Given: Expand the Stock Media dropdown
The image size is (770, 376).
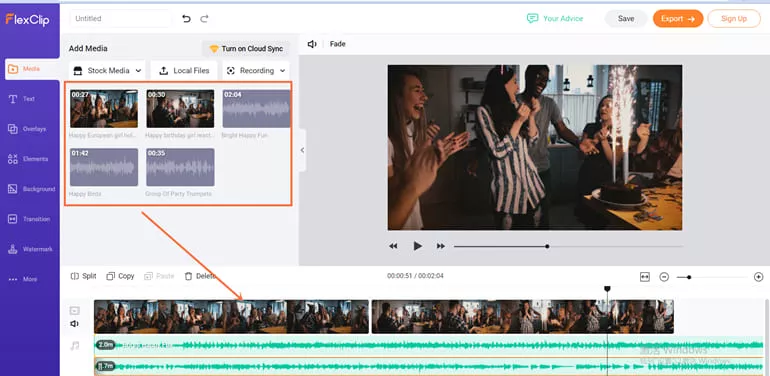Looking at the screenshot, I should click(x=107, y=71).
